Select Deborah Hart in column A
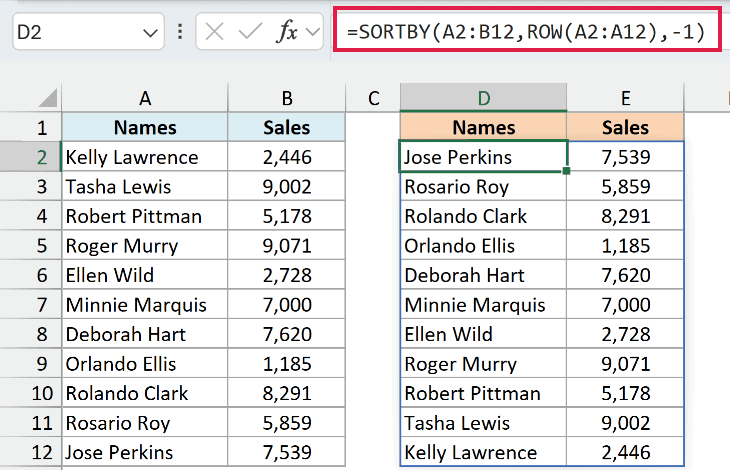 (x=145, y=334)
